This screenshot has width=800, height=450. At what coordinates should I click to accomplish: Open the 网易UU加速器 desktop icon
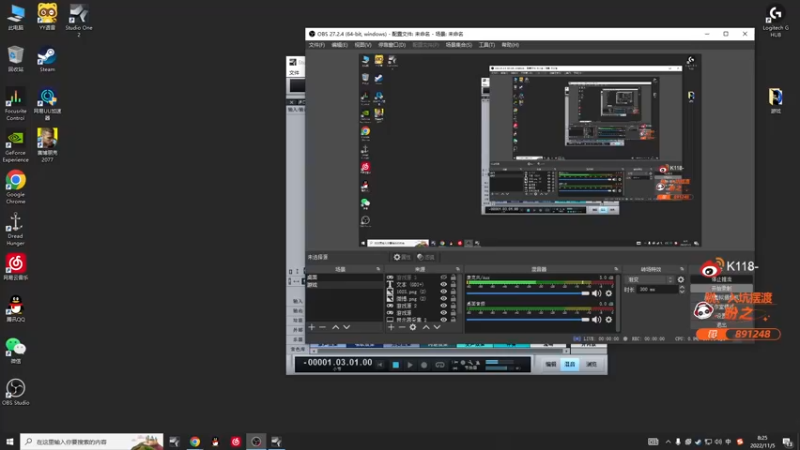tap(47, 104)
